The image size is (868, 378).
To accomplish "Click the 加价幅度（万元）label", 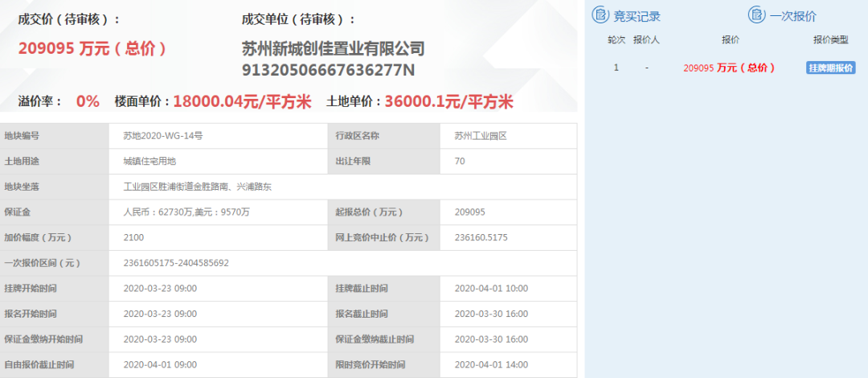I will pos(39,238).
